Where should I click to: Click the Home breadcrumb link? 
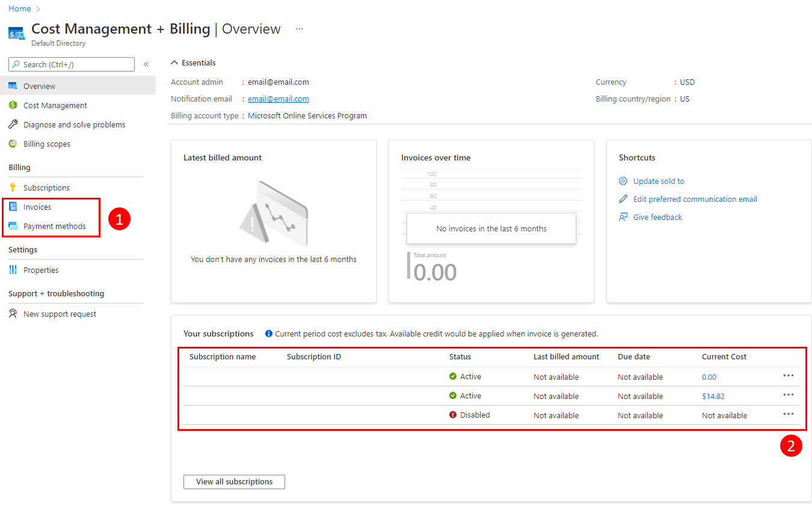20,8
